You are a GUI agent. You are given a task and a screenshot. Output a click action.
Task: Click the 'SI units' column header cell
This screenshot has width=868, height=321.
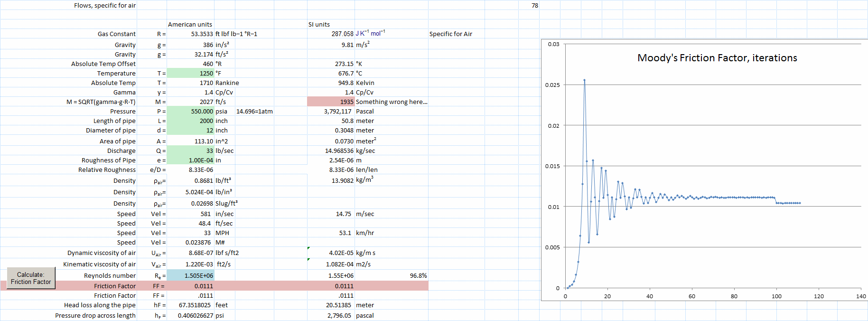pyautogui.click(x=331, y=24)
